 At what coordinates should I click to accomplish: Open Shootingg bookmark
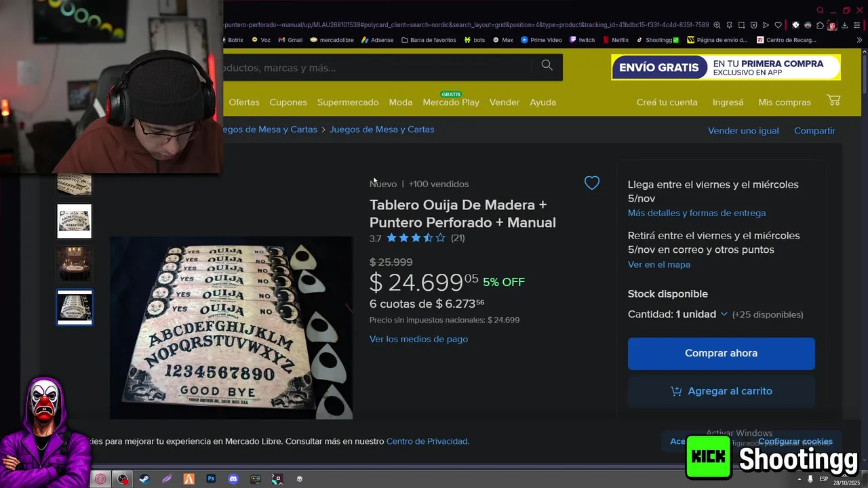pos(657,40)
